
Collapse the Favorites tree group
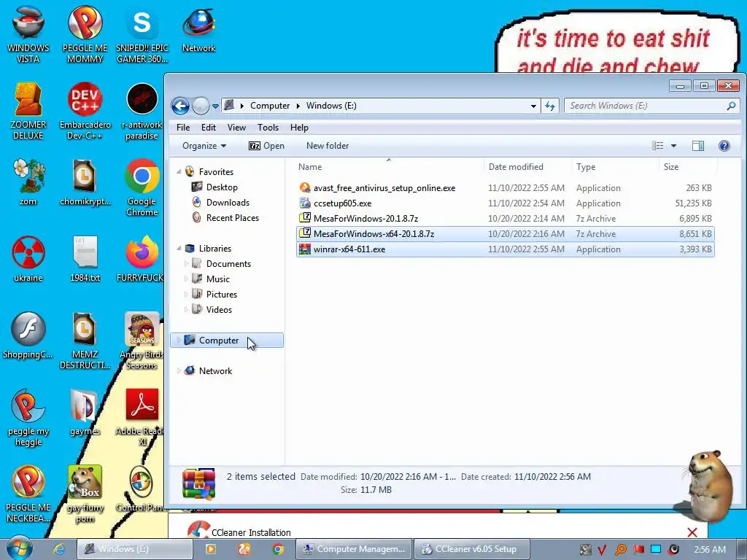pos(179,172)
